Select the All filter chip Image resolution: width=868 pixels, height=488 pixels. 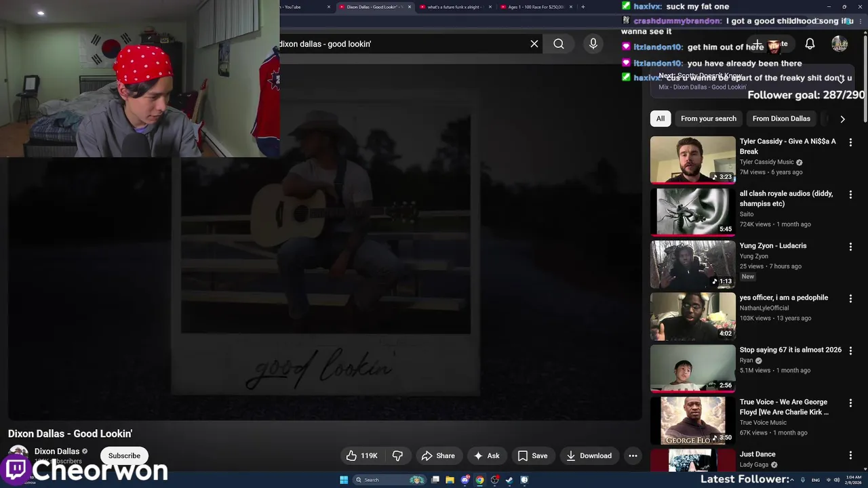click(x=660, y=119)
